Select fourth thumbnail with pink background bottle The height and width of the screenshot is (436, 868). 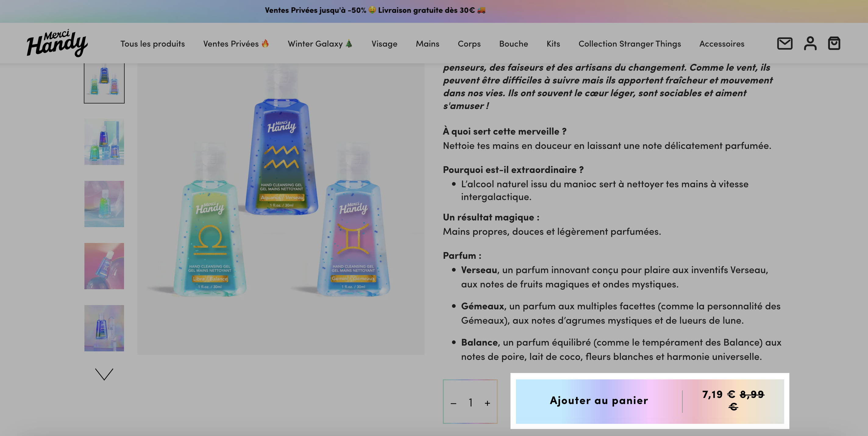(x=104, y=266)
